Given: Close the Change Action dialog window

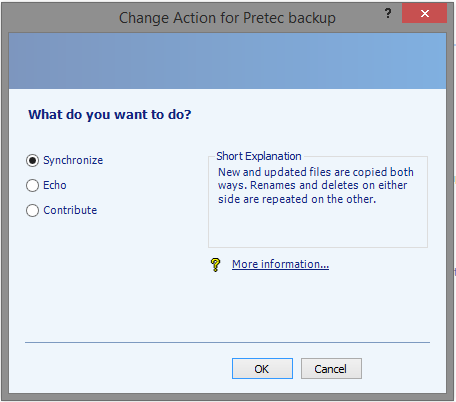Looking at the screenshot, I should (424, 13).
